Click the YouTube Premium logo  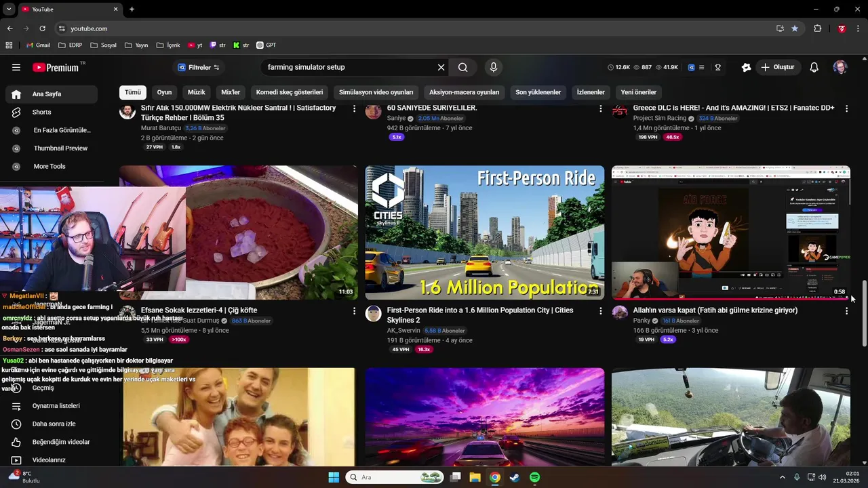(x=56, y=67)
